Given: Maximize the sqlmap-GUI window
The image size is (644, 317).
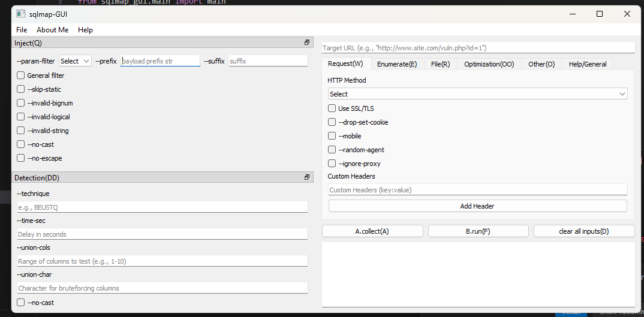Looking at the screenshot, I should (x=599, y=14).
